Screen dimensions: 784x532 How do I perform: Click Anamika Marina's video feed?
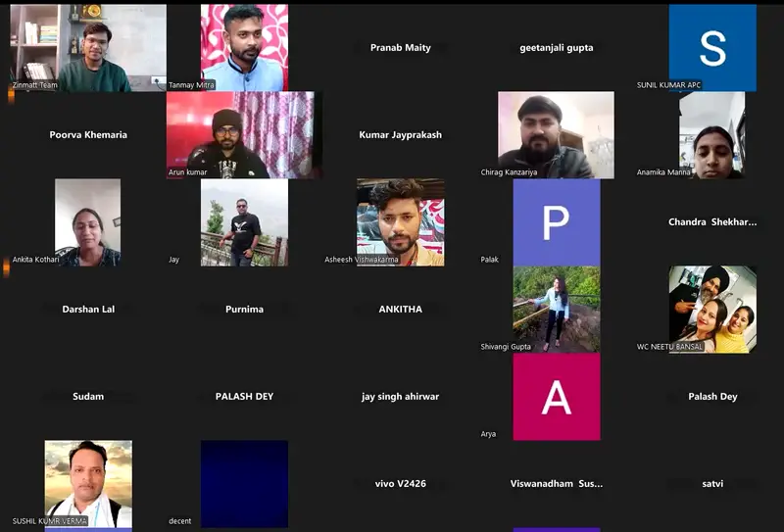(x=712, y=134)
